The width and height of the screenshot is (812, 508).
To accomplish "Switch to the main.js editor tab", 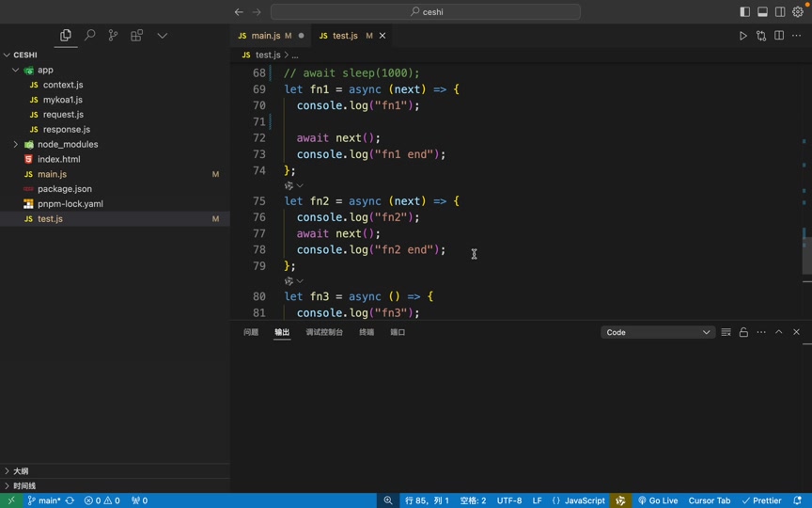I will (265, 36).
